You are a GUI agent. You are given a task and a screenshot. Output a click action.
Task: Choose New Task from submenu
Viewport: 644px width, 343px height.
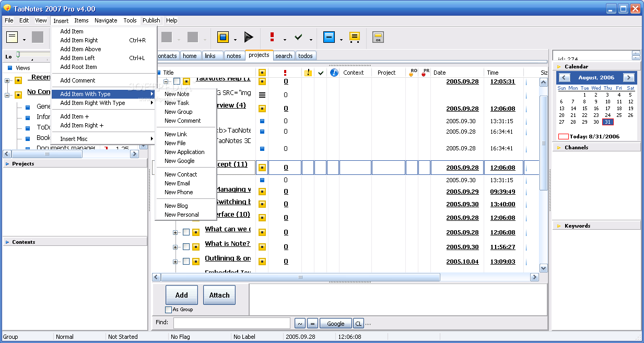click(x=177, y=103)
